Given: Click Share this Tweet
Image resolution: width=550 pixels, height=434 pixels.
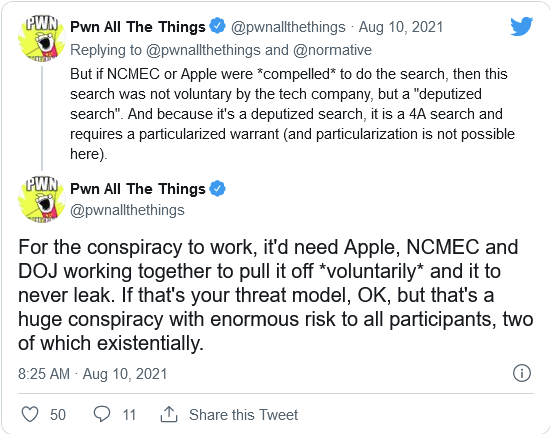Looking at the screenshot, I should [x=243, y=415].
